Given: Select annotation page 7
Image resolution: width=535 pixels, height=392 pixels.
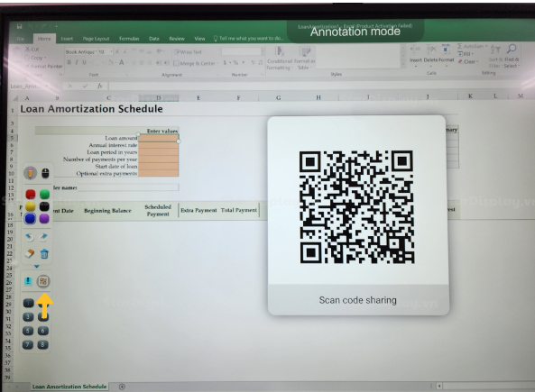Looking at the screenshot, I should 28,344.
